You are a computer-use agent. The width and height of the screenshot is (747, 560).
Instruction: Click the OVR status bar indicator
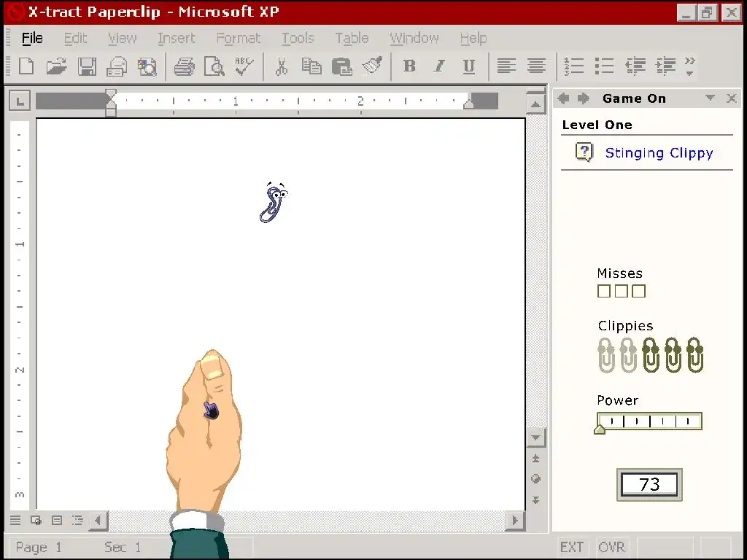click(x=611, y=547)
